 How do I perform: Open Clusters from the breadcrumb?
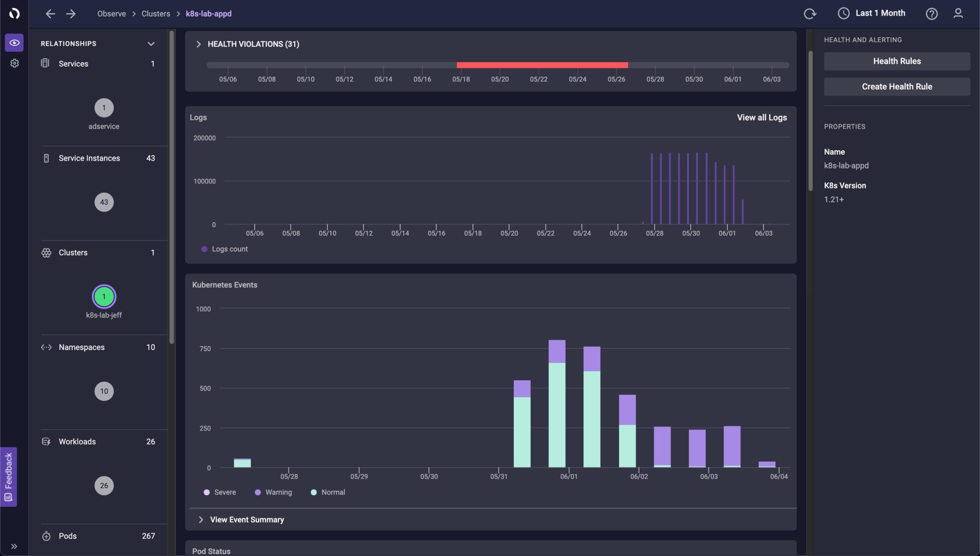coord(155,13)
